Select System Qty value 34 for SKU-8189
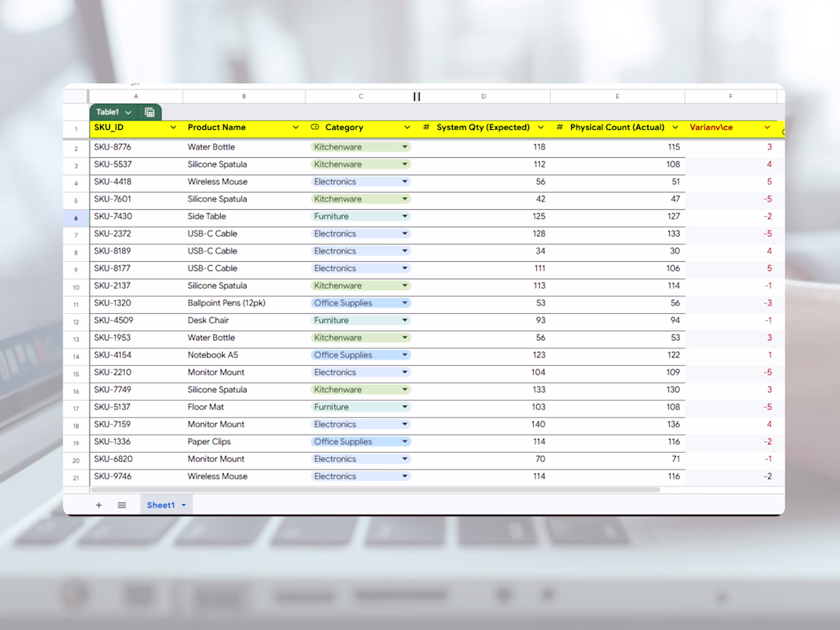The width and height of the screenshot is (840, 630). (483, 251)
